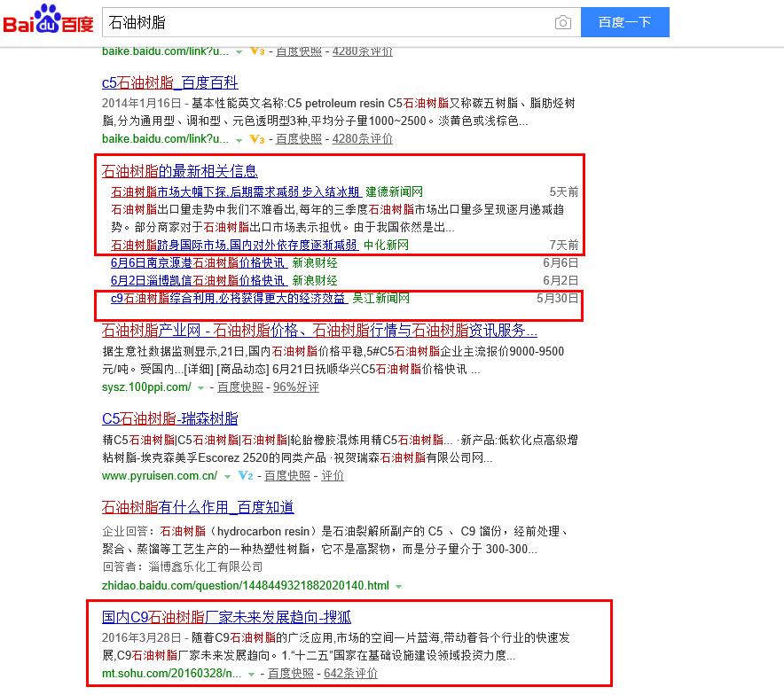Click the 7天前 timestamp

pyautogui.click(x=563, y=245)
